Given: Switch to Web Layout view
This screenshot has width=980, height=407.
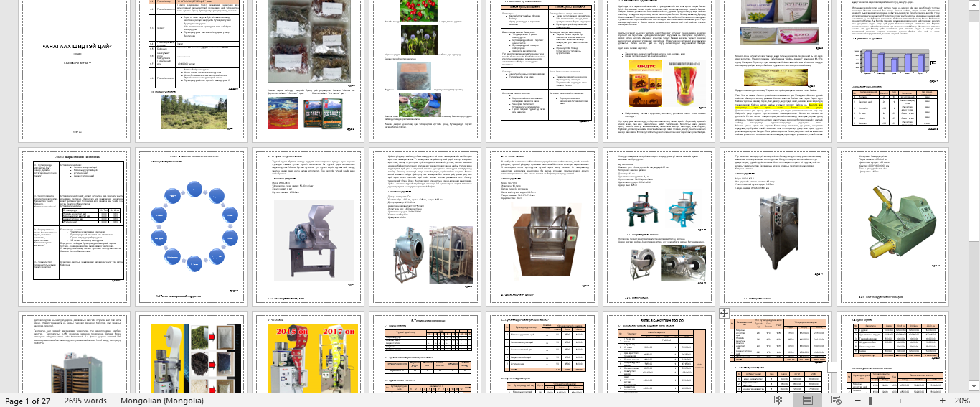Looking at the screenshot, I should click(x=836, y=401).
